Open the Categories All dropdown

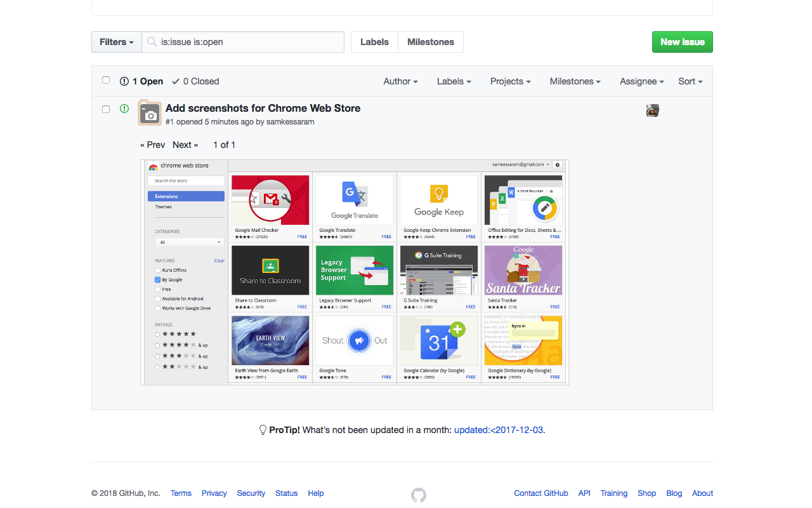pyautogui.click(x=189, y=242)
